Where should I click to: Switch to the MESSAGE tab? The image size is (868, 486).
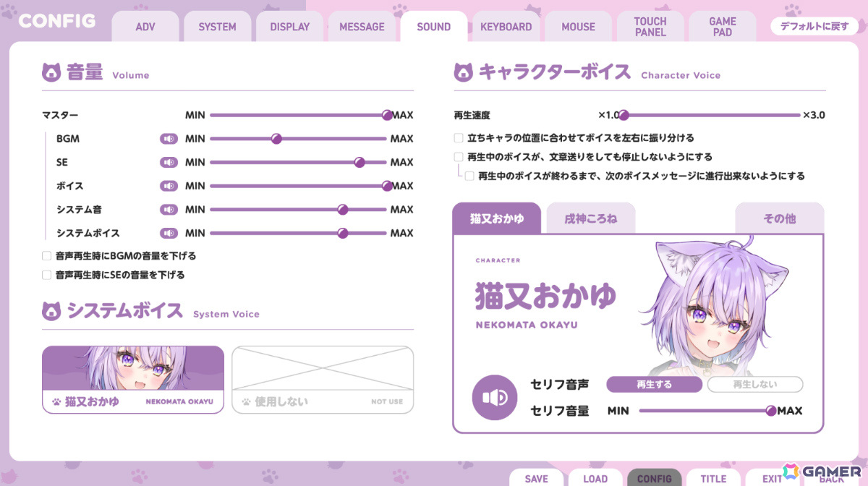[x=362, y=27]
